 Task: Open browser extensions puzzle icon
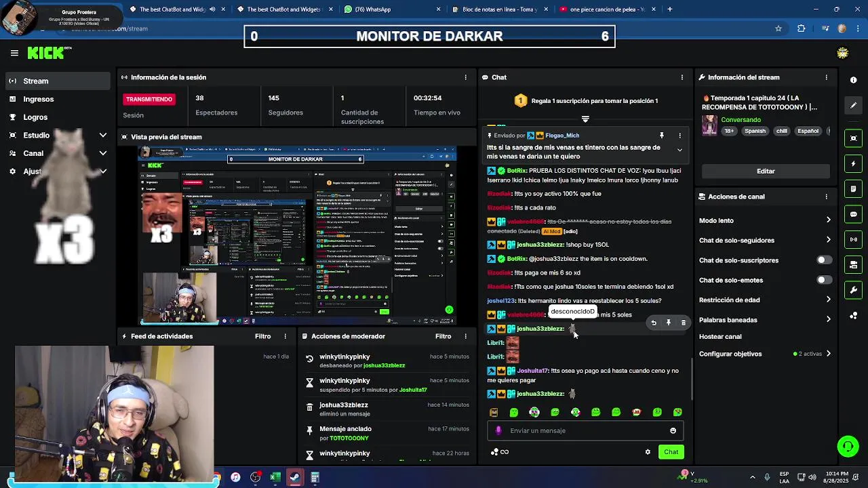click(x=802, y=28)
